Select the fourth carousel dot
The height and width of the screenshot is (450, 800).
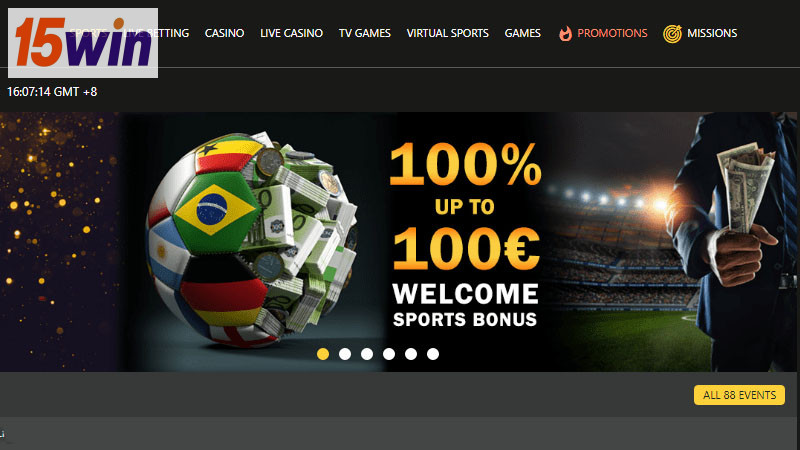389,354
